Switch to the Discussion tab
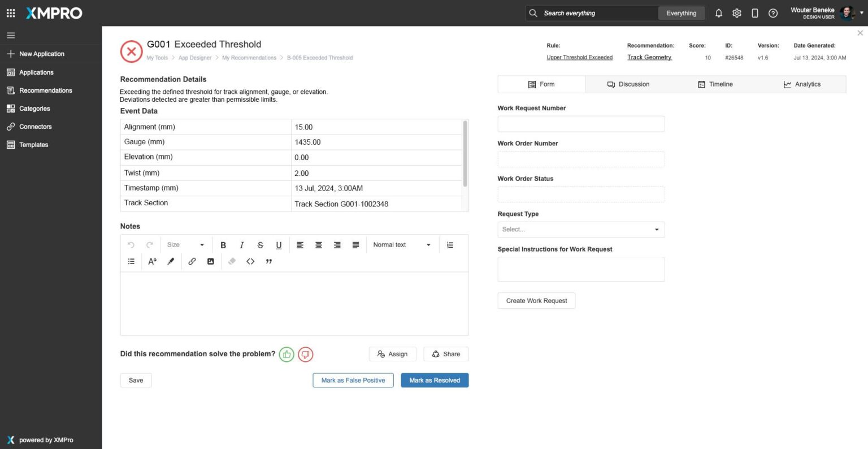868x449 pixels. tap(628, 84)
